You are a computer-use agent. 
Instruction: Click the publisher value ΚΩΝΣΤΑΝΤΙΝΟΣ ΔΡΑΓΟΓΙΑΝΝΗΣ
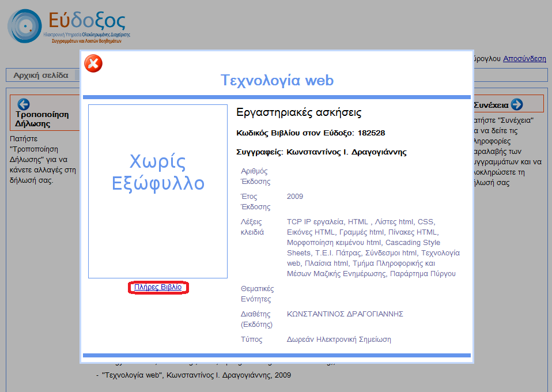[x=345, y=314]
